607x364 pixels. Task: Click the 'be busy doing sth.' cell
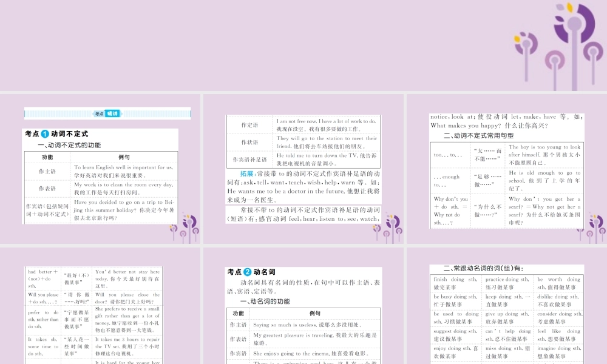click(x=456, y=300)
